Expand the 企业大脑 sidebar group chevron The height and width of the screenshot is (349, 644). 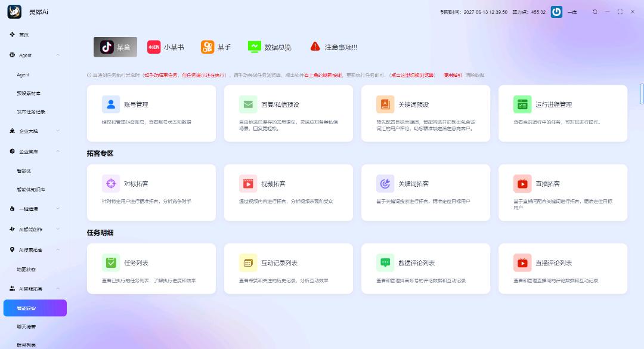[58, 131]
